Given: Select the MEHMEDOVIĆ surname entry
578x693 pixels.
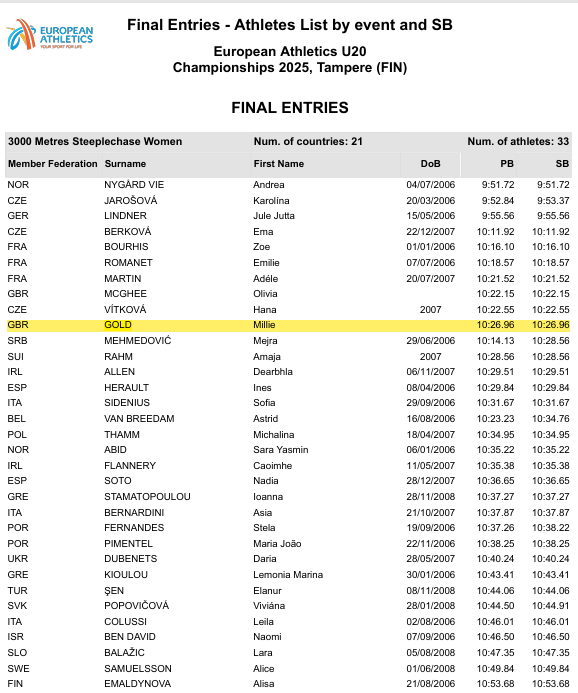Looking at the screenshot, I should pyautogui.click(x=137, y=341).
